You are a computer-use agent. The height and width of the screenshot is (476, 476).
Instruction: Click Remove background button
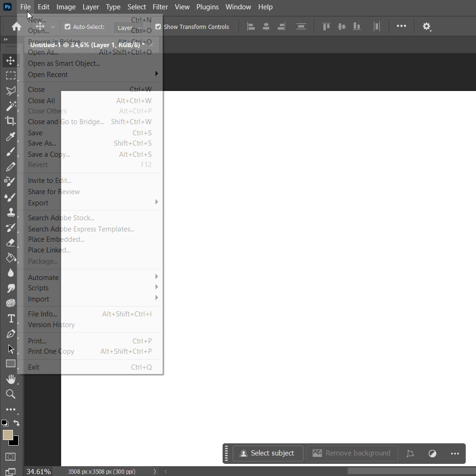[x=352, y=453]
